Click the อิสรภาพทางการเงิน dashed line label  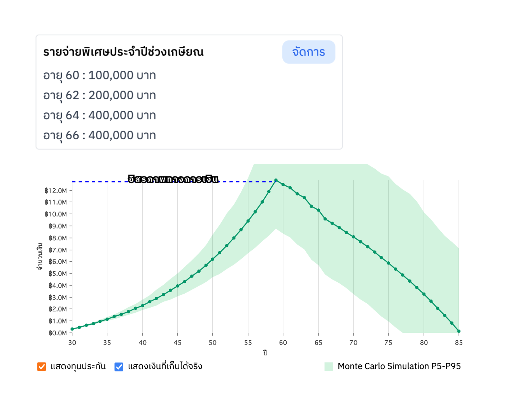[x=173, y=179]
